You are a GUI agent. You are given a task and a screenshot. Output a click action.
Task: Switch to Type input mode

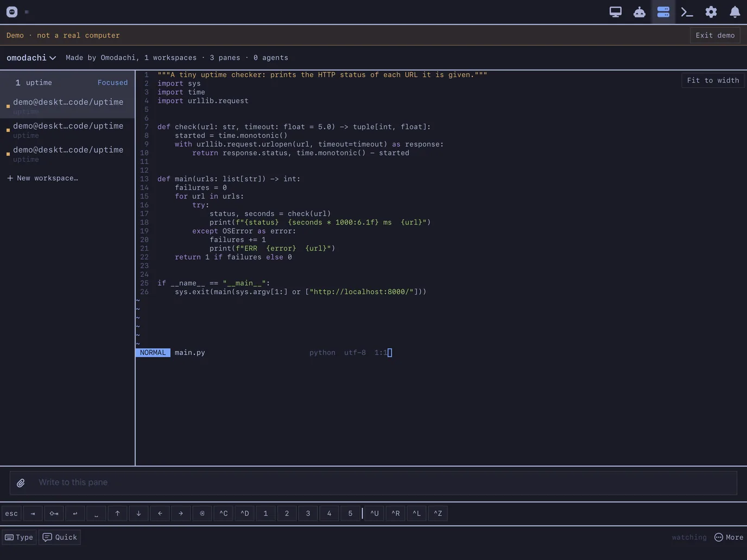[19, 537]
